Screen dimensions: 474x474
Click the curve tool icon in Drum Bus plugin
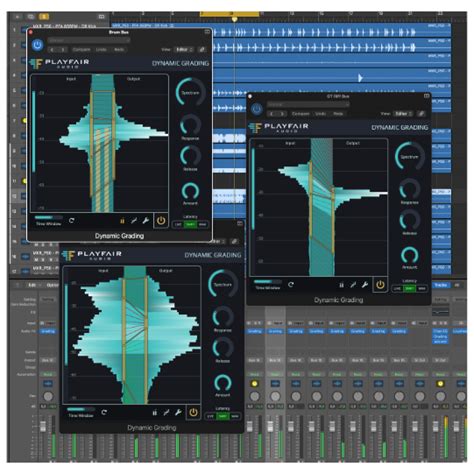134,220
